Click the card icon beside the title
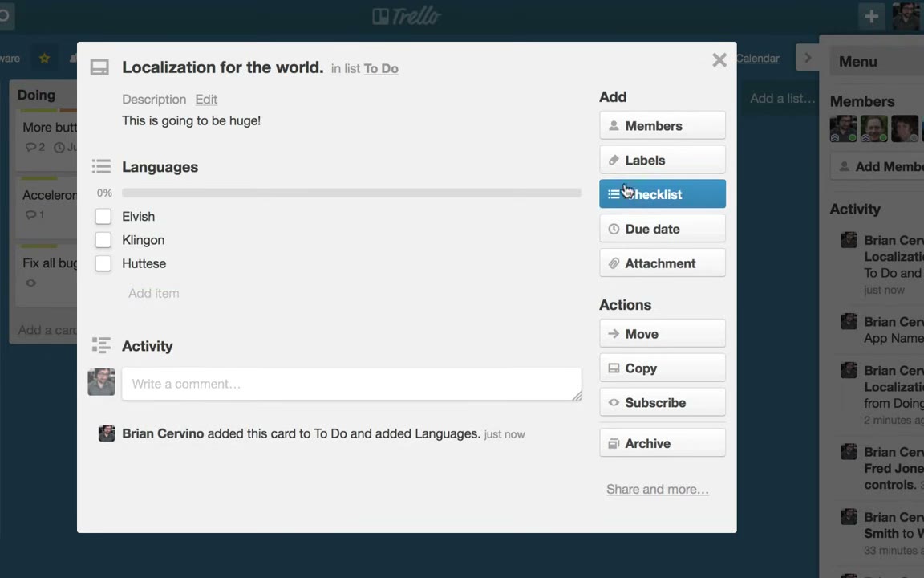 click(x=99, y=67)
